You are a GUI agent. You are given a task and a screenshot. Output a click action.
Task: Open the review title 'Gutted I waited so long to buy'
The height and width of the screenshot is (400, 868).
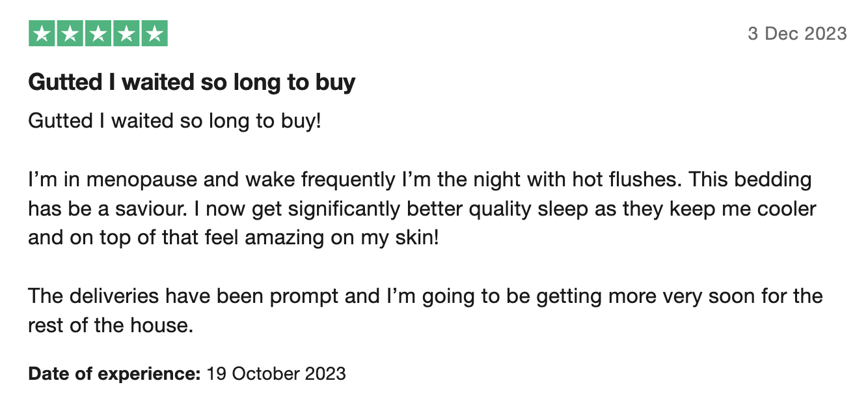pos(192,83)
